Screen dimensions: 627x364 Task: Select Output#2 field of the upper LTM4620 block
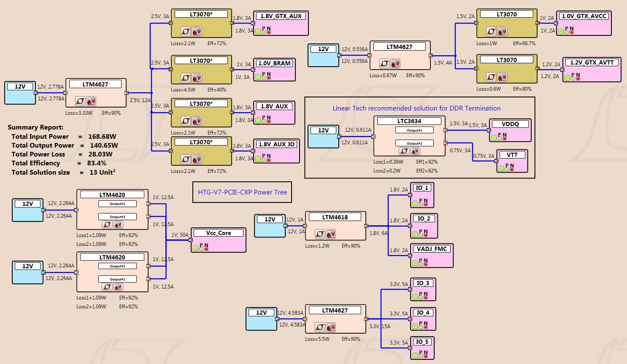pos(117,217)
